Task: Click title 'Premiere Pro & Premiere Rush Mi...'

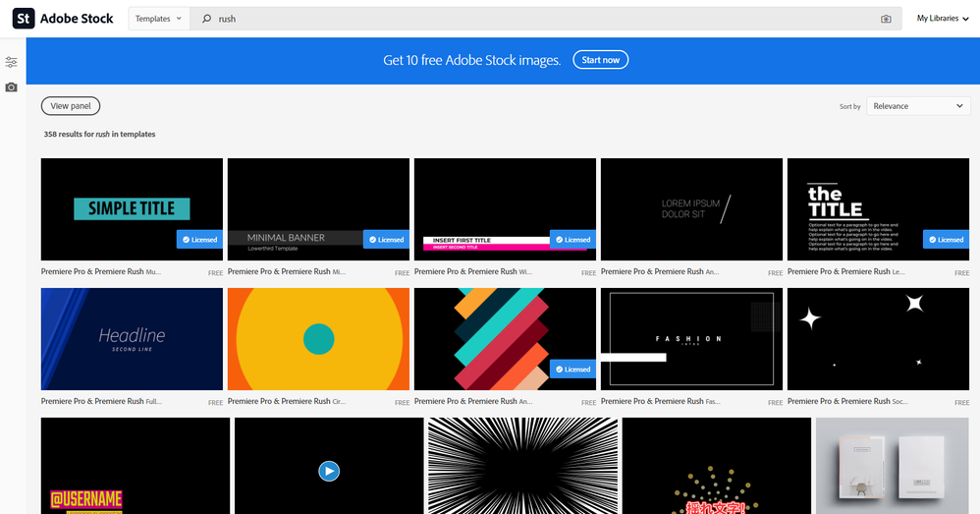Action: 287,271
